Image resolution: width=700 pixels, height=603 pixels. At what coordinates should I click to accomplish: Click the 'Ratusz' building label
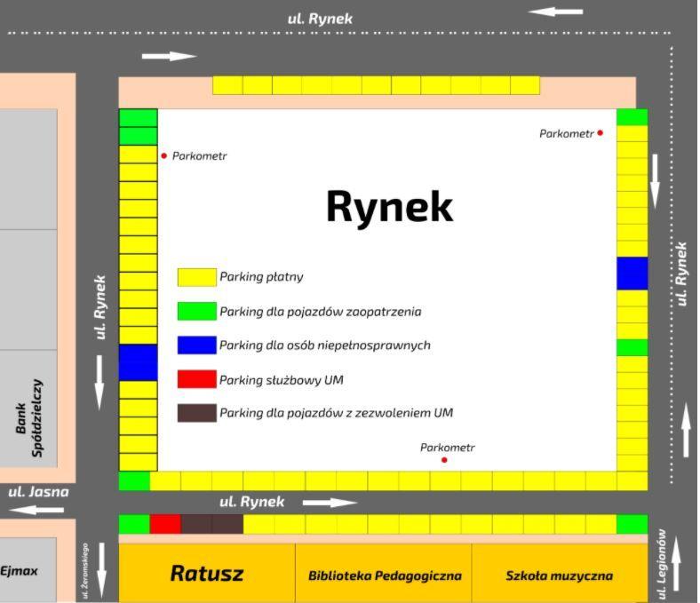pyautogui.click(x=207, y=574)
